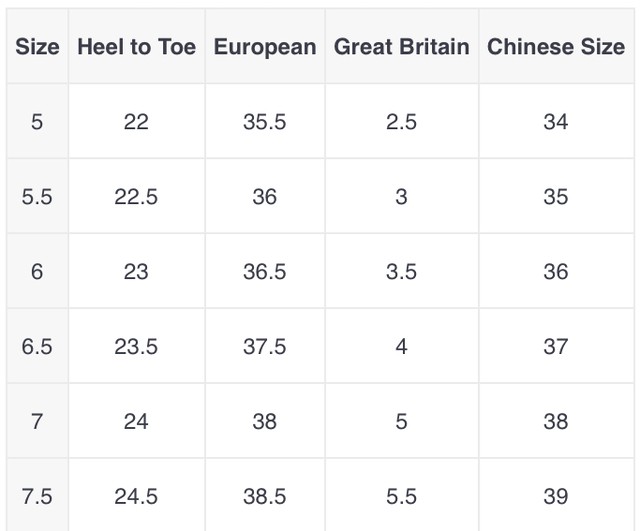Click the Great Britain 5.5 cell
The image size is (640, 531).
point(402,496)
